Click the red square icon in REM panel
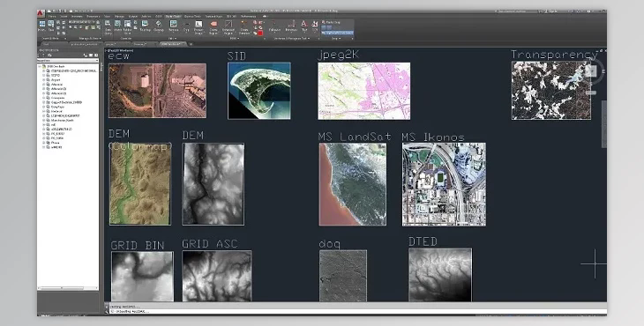Image resolution: width=644 pixels, height=326 pixels. [x=260, y=33]
